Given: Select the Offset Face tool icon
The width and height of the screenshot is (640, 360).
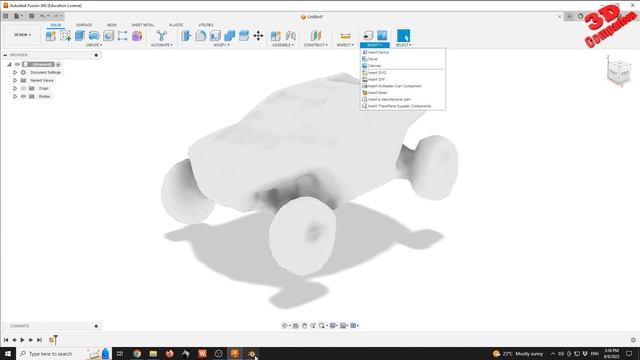Looking at the screenshot, I should (x=244, y=36).
